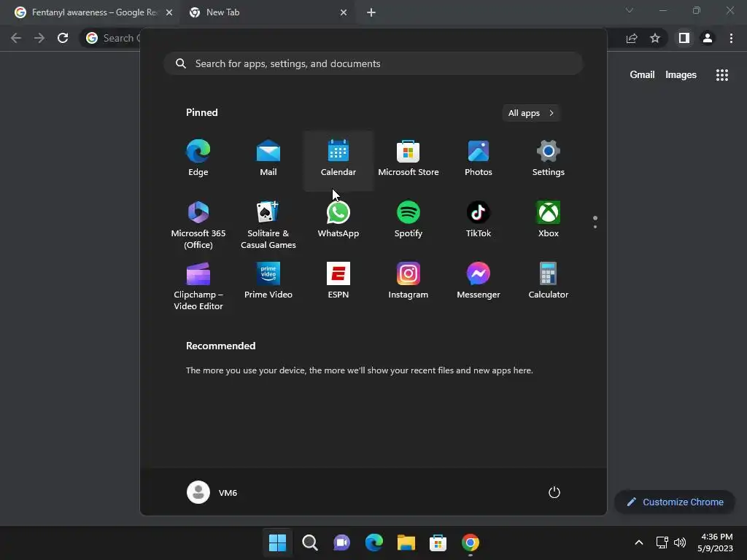Expand the All apps list
The image size is (747, 560).
tap(531, 113)
